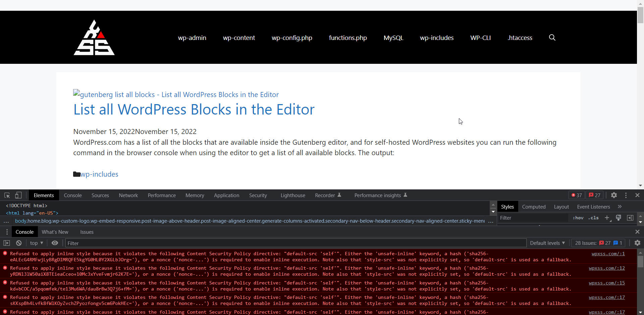This screenshot has height=315, width=644.
Task: Focus the Styles Filter field
Action: click(533, 218)
